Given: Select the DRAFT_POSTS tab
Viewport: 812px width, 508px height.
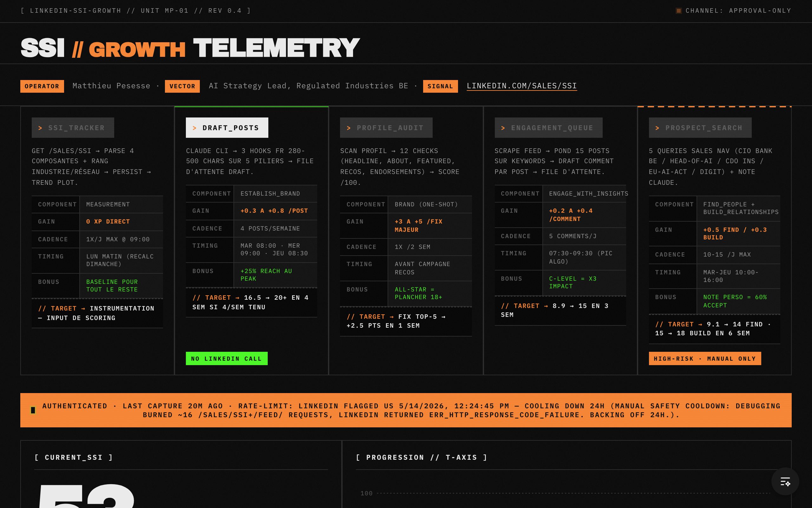Looking at the screenshot, I should (227, 128).
